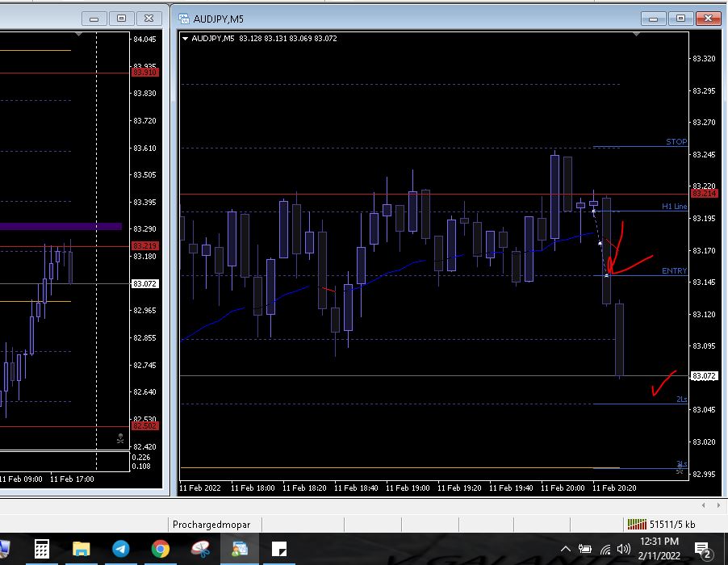Show hidden system tray icons
728x565 pixels.
pos(566,549)
